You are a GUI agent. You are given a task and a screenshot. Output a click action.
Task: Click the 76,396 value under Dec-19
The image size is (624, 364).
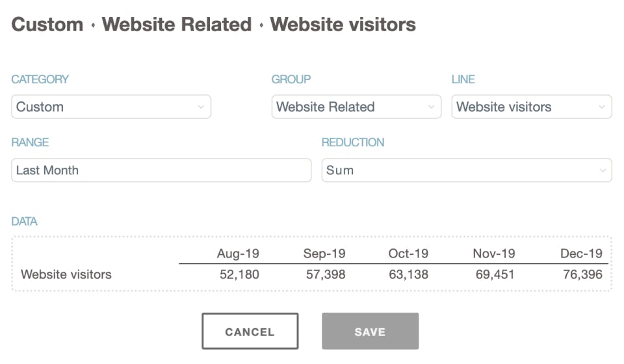[x=582, y=274]
